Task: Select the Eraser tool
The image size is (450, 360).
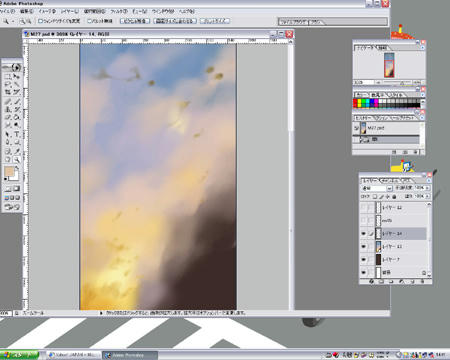Action: pyautogui.click(x=8, y=117)
